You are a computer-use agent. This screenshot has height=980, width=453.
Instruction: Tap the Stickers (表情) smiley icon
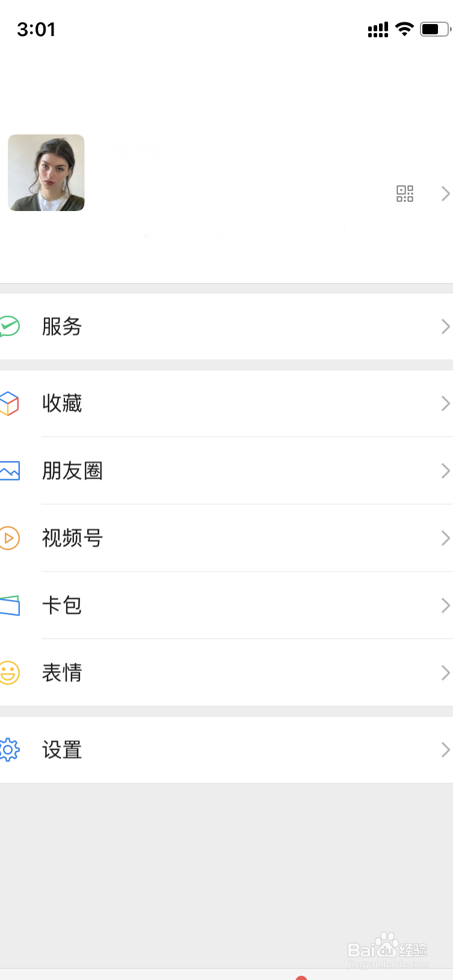coord(10,673)
